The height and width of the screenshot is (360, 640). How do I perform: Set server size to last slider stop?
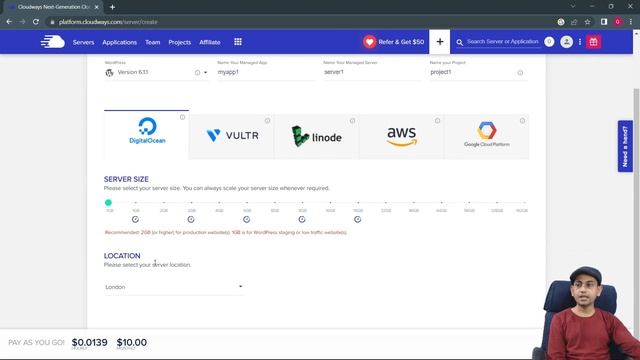pos(524,202)
